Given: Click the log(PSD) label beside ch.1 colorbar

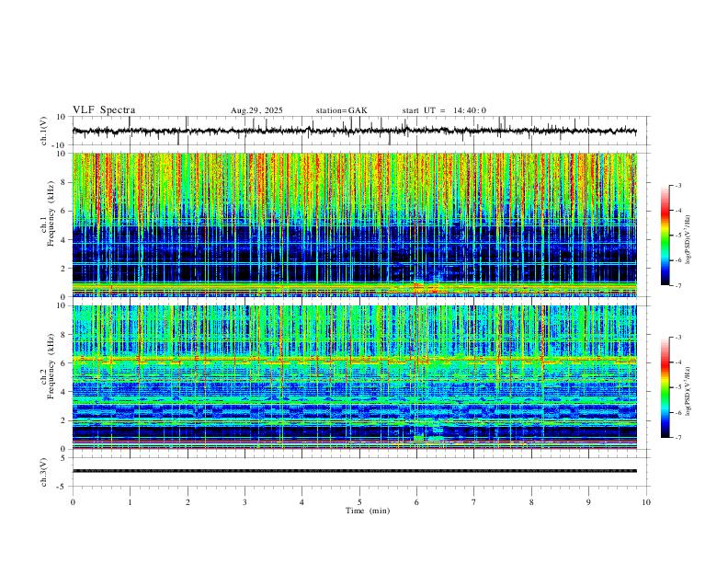Looking at the screenshot, I should tap(688, 239).
